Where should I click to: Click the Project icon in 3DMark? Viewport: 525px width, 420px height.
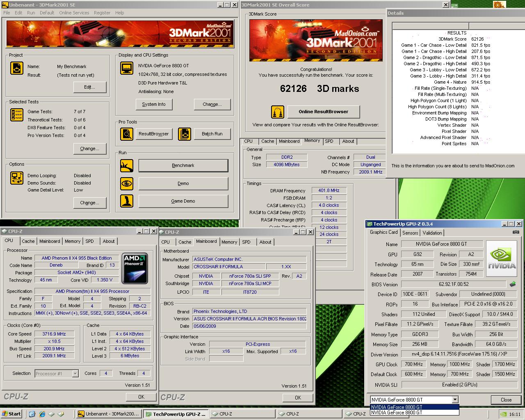pos(16,68)
